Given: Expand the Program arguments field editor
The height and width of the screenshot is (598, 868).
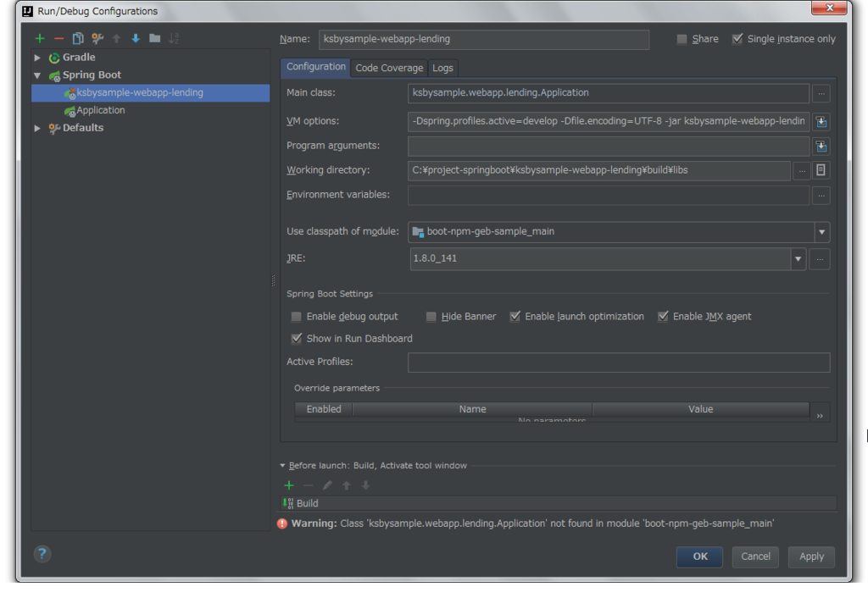Looking at the screenshot, I should point(821,147).
